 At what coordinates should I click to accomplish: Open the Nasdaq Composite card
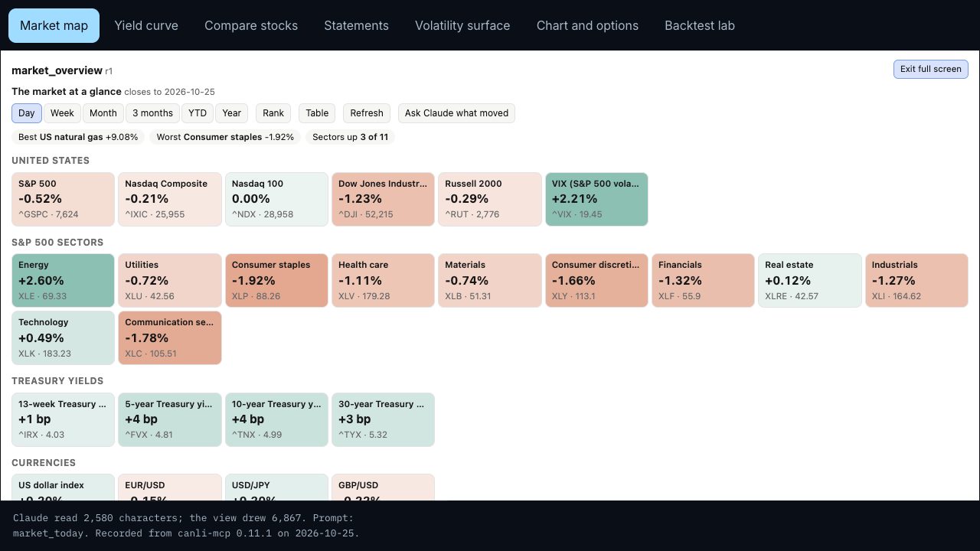[x=170, y=199]
